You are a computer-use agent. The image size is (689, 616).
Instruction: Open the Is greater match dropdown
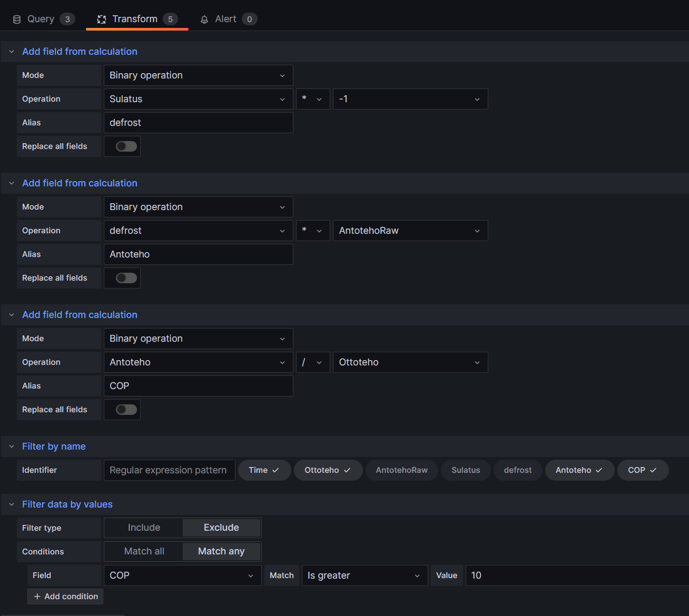pos(365,575)
